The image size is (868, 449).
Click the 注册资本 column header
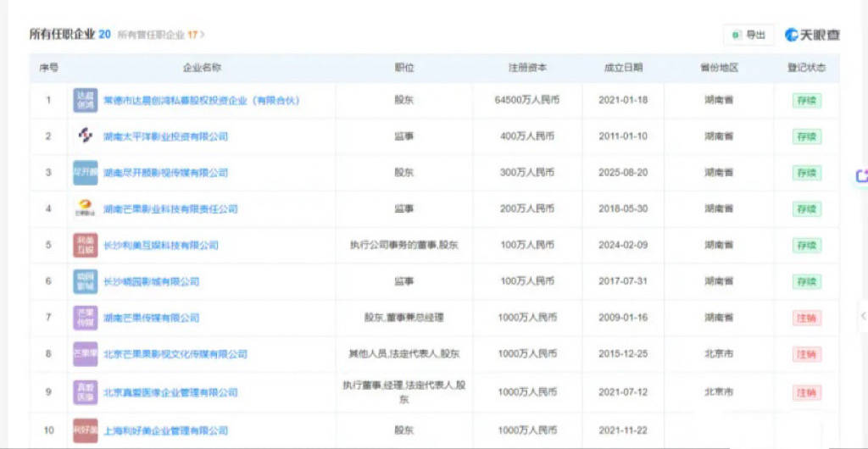[x=527, y=68]
